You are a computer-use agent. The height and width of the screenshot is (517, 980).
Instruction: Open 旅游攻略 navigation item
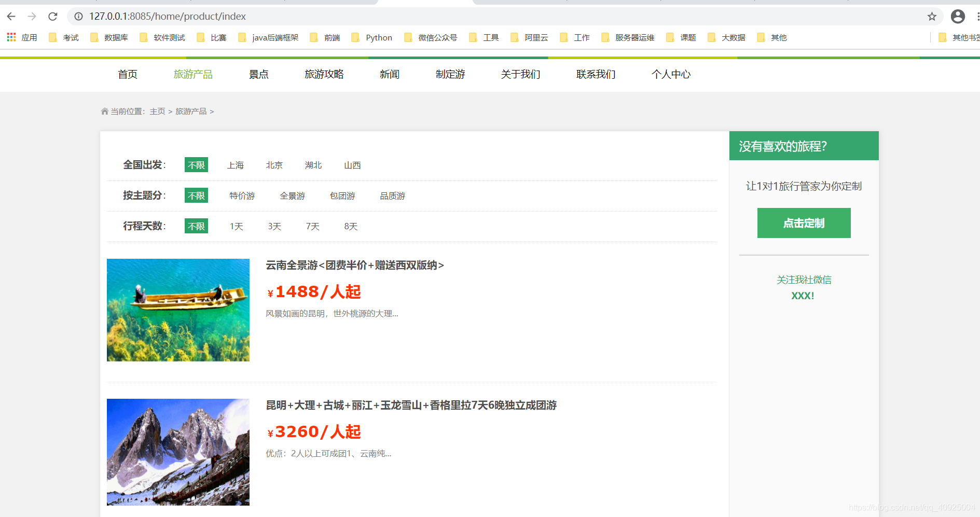coord(324,74)
